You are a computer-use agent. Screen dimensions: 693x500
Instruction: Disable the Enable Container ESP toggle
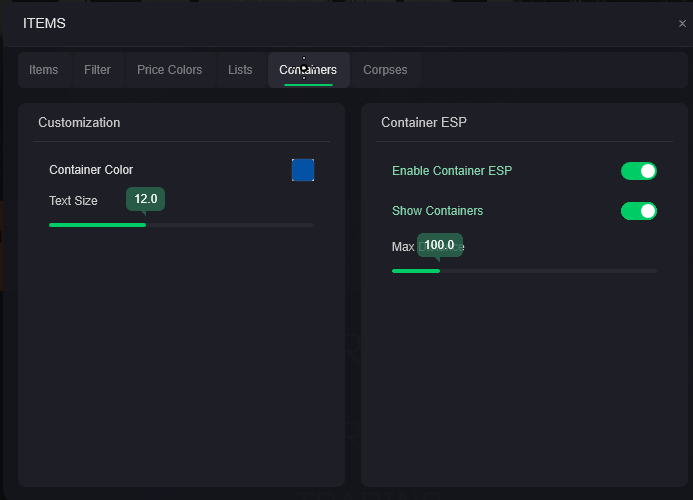(638, 171)
